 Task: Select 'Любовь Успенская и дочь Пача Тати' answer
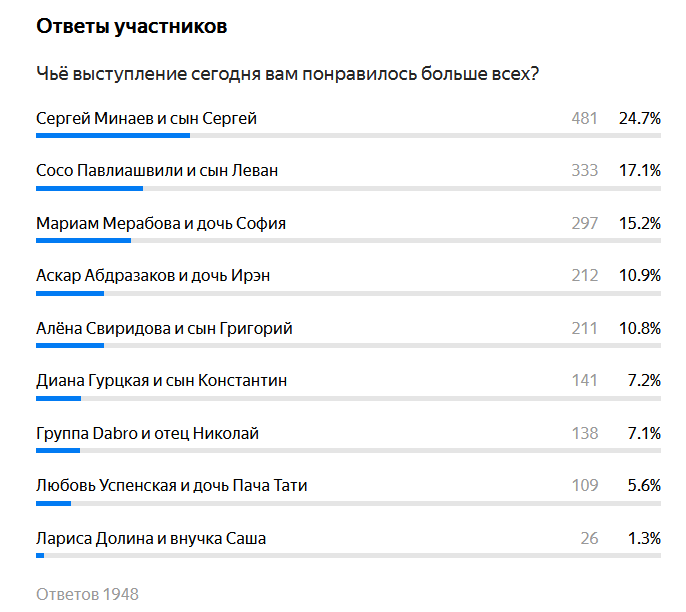tap(171, 485)
